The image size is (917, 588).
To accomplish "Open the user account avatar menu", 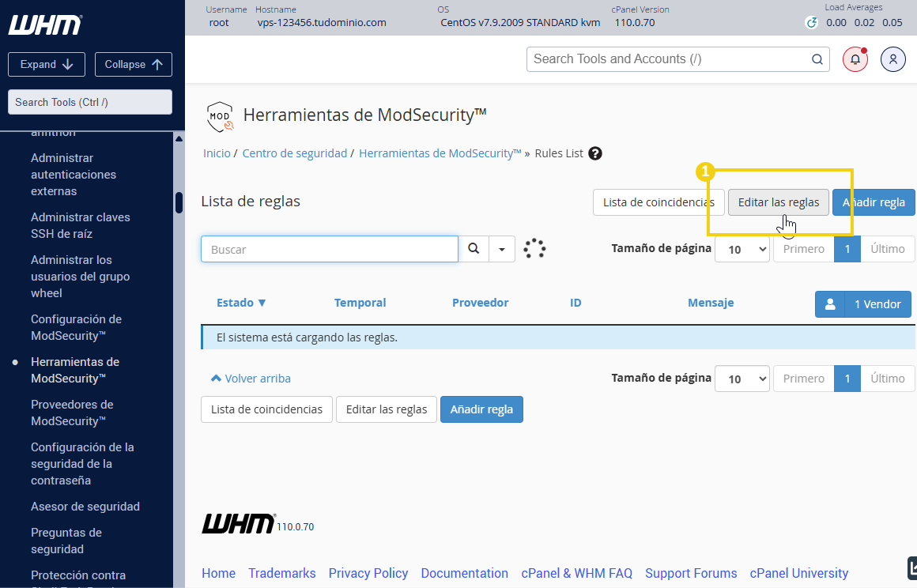I will (x=893, y=59).
